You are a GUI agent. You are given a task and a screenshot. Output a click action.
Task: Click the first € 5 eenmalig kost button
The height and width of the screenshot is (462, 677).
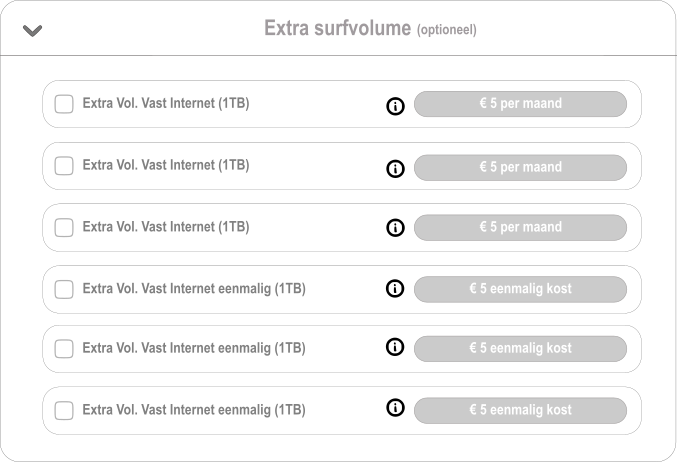520,289
